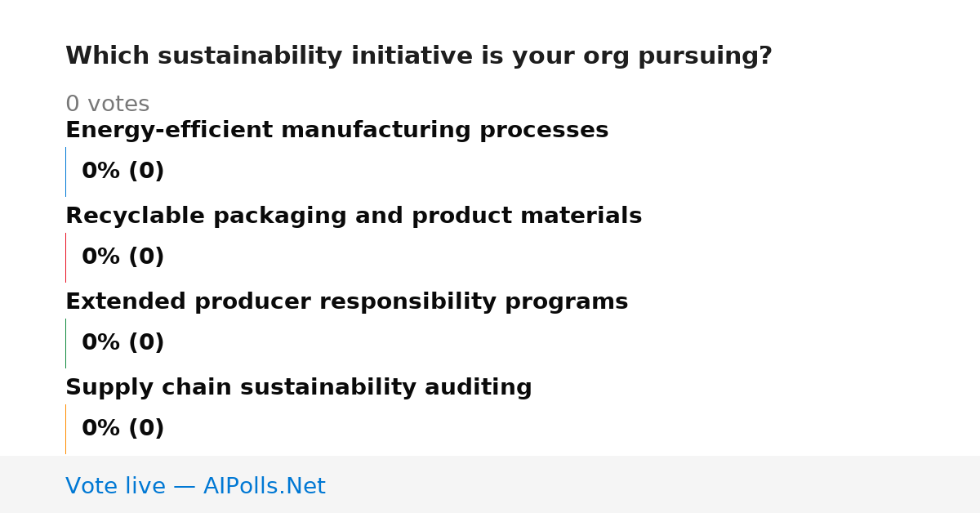Select Energy-efficient manufacturing processes option
This screenshot has width=980, height=513.
336,131
